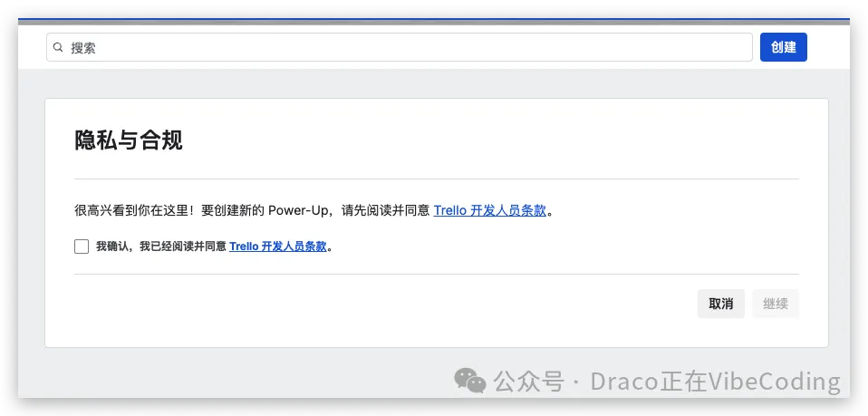Open Trello 开发人员条款 link in intro paragraph
The width and height of the screenshot is (868, 416).
click(x=490, y=211)
